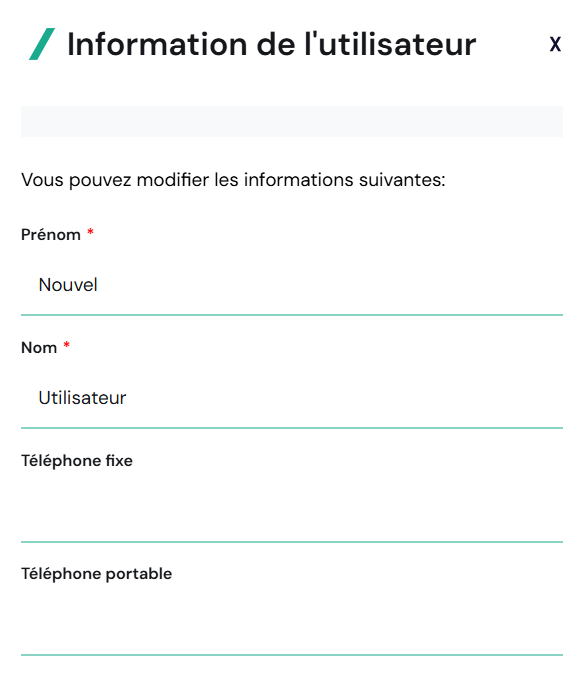
Task: Click the underline below Téléphone portable field
Action: (292, 654)
